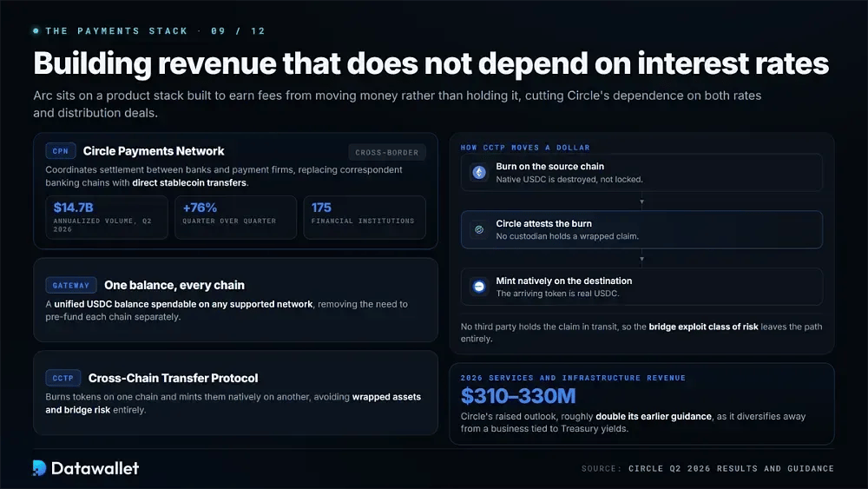Image resolution: width=868 pixels, height=489 pixels.
Task: Click the direct stablecoin transfers phrase
Action: tap(189, 182)
